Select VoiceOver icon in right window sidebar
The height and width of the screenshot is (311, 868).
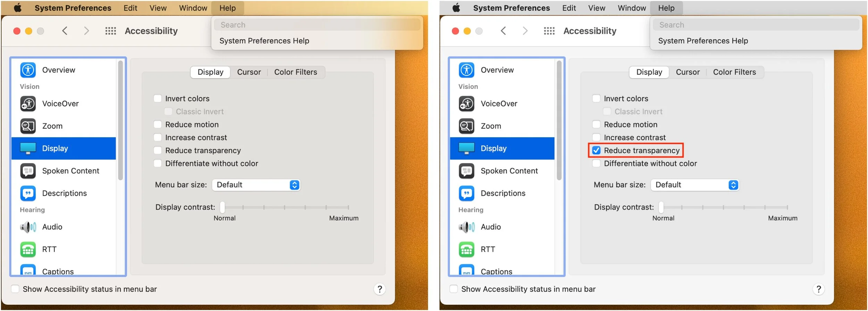point(466,104)
